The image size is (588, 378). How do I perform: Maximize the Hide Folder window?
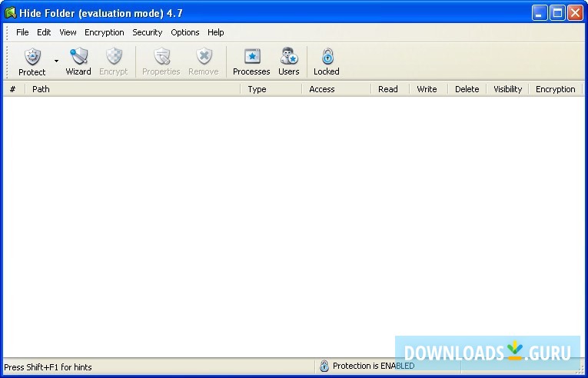point(557,13)
